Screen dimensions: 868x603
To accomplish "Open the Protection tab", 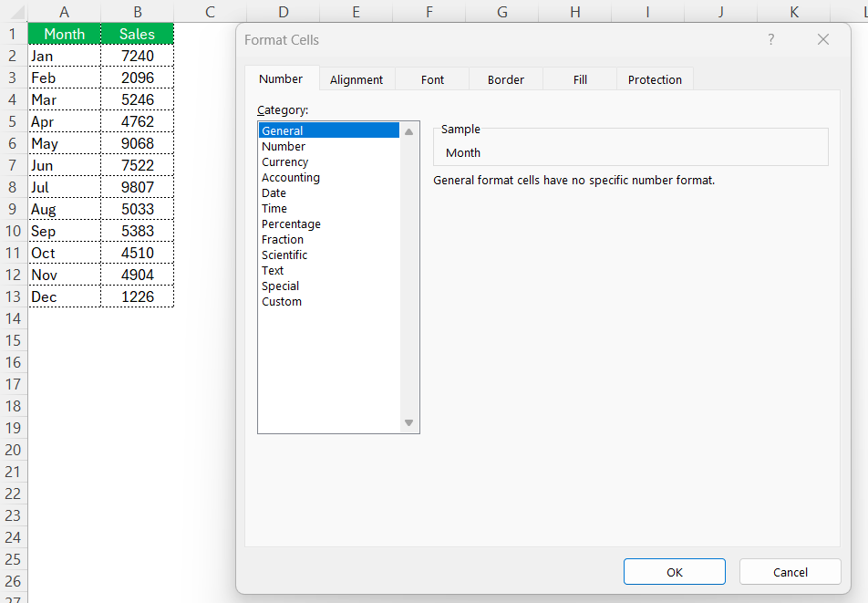I will coord(655,79).
